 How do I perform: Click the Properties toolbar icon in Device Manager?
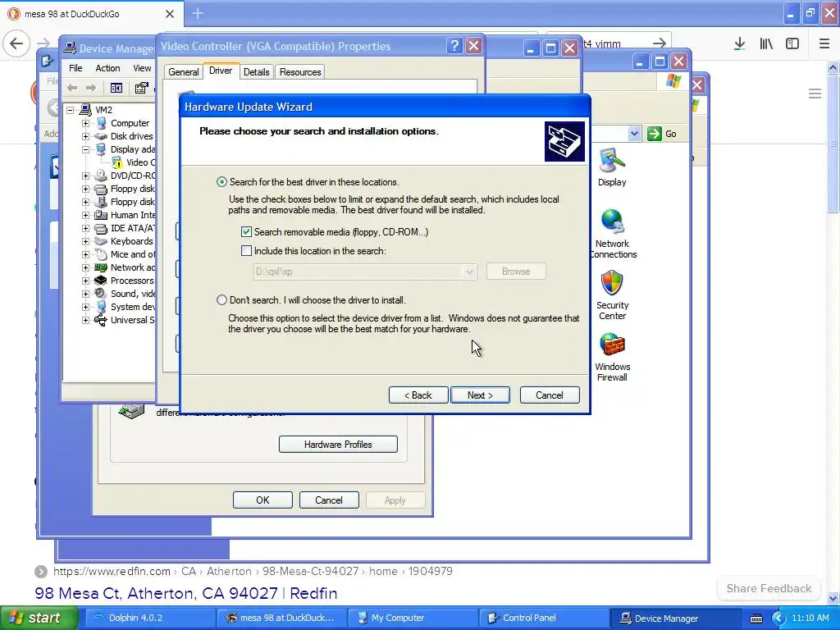141,88
